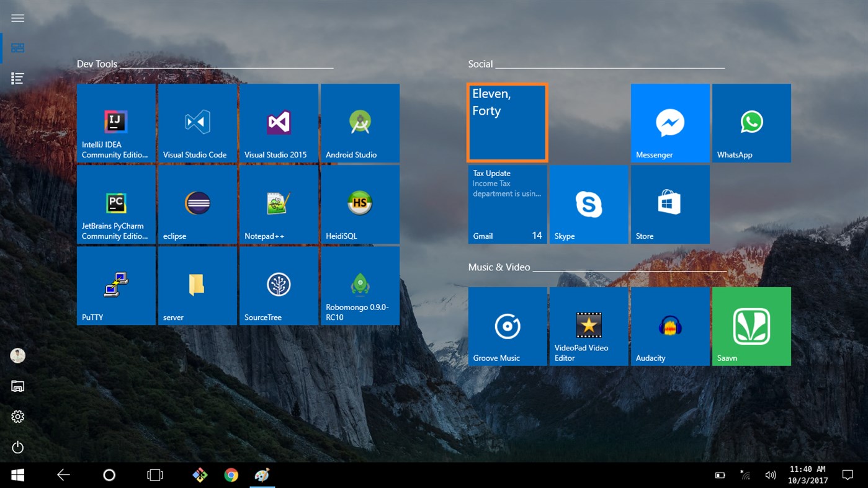Open Gmail via the Tax Update live tile

[x=507, y=204]
